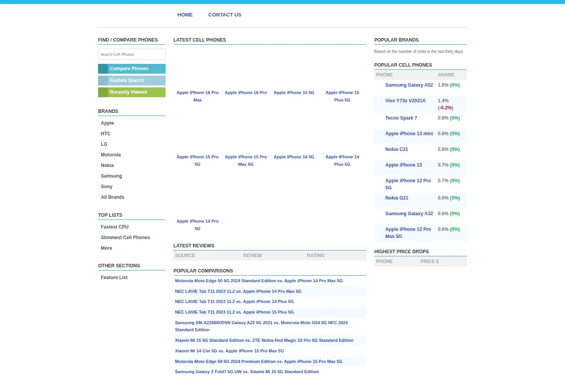Open Slimmest Cell Phones list
Viewport: 565px width, 392px height.
pos(125,238)
